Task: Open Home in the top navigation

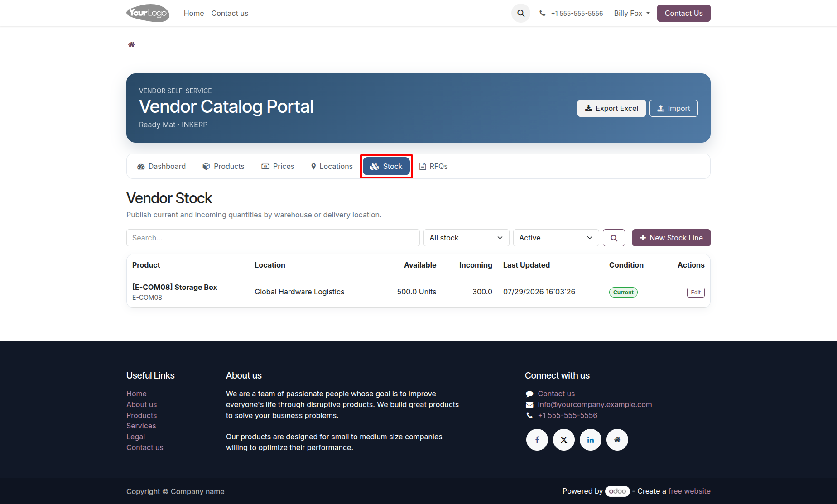Action: pos(194,13)
